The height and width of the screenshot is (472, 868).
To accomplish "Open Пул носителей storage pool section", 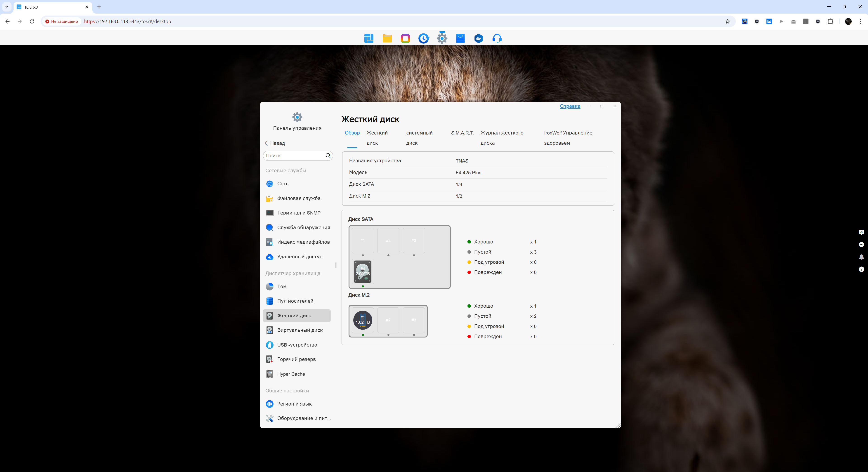I will coord(295,301).
